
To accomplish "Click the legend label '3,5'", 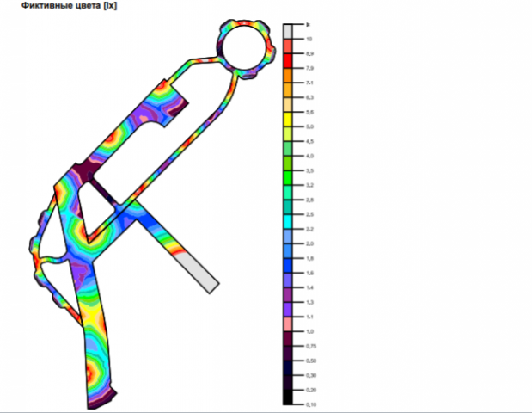I will click(x=309, y=170).
